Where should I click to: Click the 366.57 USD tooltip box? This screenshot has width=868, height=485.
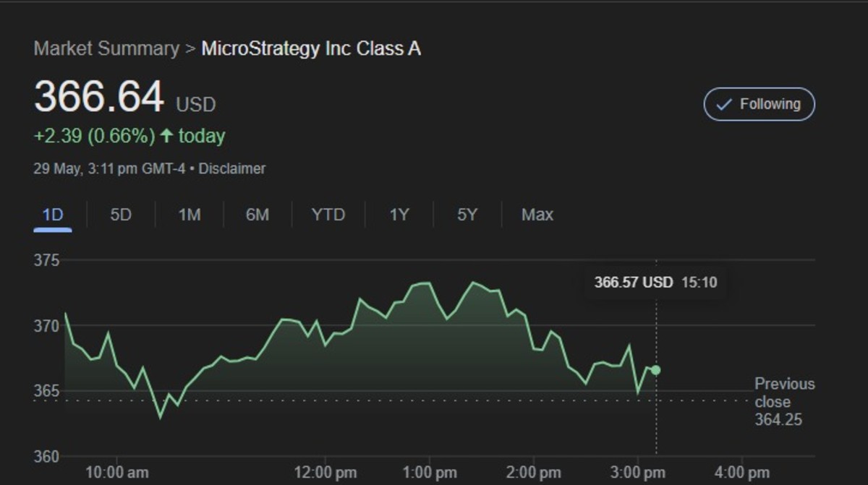(x=653, y=283)
